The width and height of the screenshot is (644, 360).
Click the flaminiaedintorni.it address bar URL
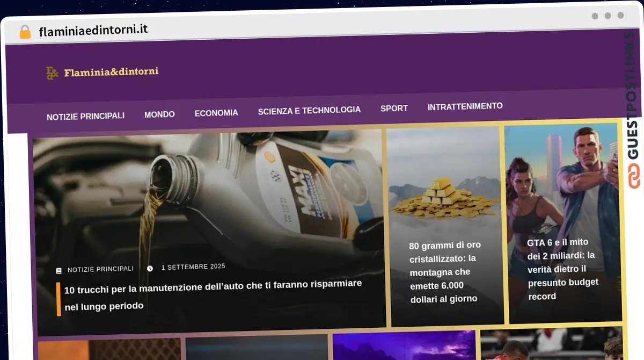(93, 30)
